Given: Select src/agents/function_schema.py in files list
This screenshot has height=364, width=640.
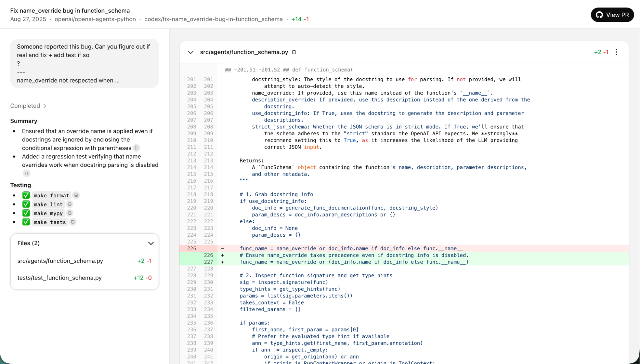Looking at the screenshot, I should pyautogui.click(x=60, y=261).
